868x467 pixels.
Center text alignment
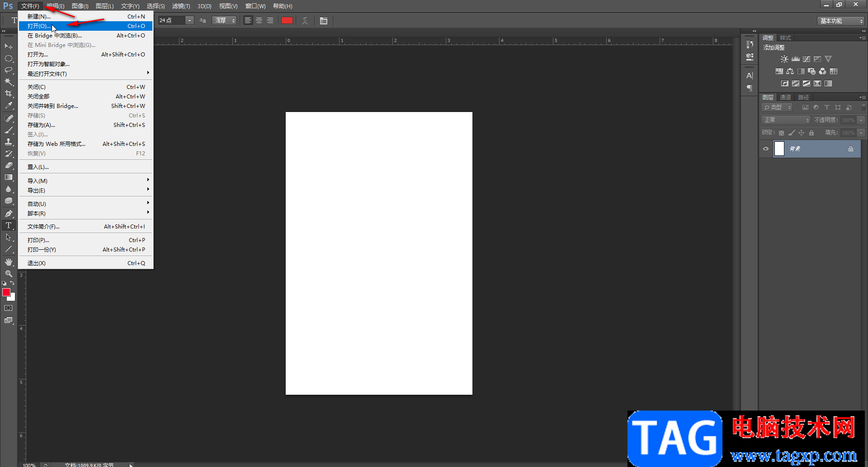pos(259,20)
